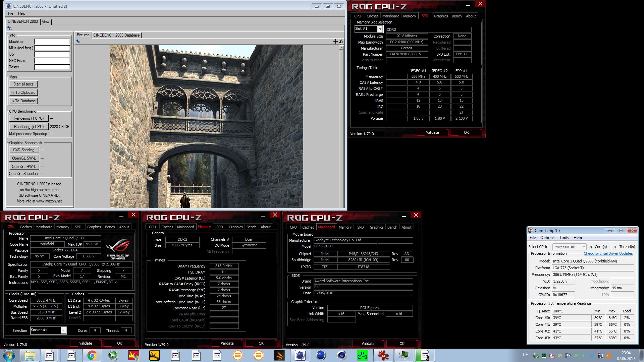
Task: Click the rendered castle bridge picture
Action: point(206,126)
